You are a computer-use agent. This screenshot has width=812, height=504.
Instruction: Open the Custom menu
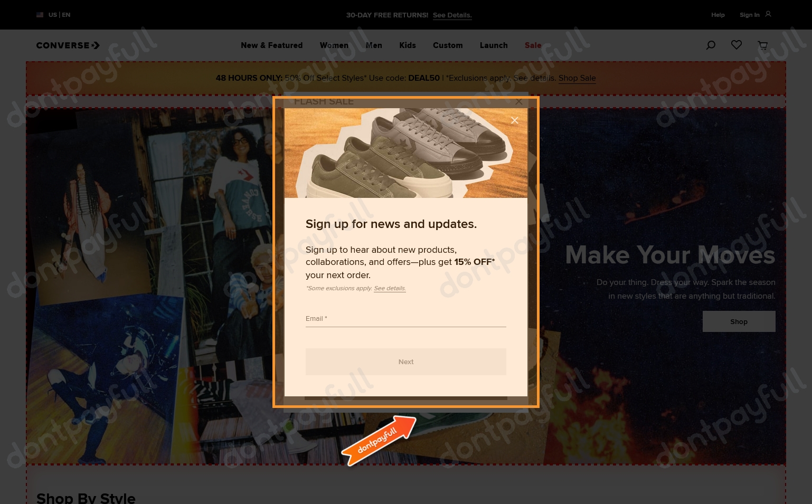(x=448, y=45)
